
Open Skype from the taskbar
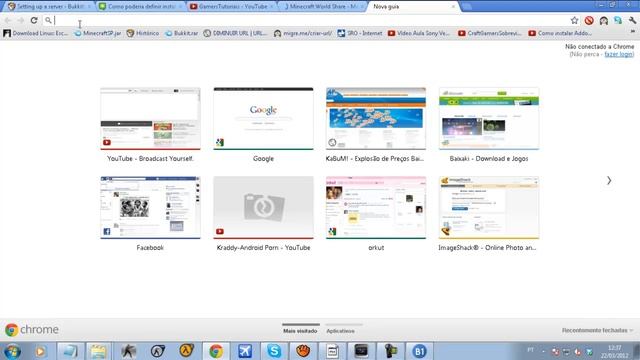click(x=274, y=351)
